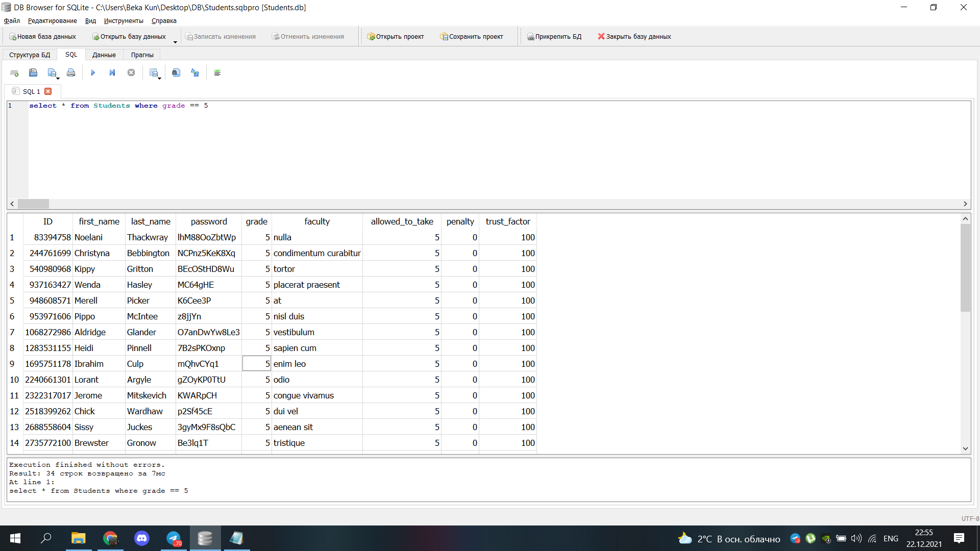The width and height of the screenshot is (980, 551).
Task: Click Прикрепить БД button
Action: click(x=554, y=37)
